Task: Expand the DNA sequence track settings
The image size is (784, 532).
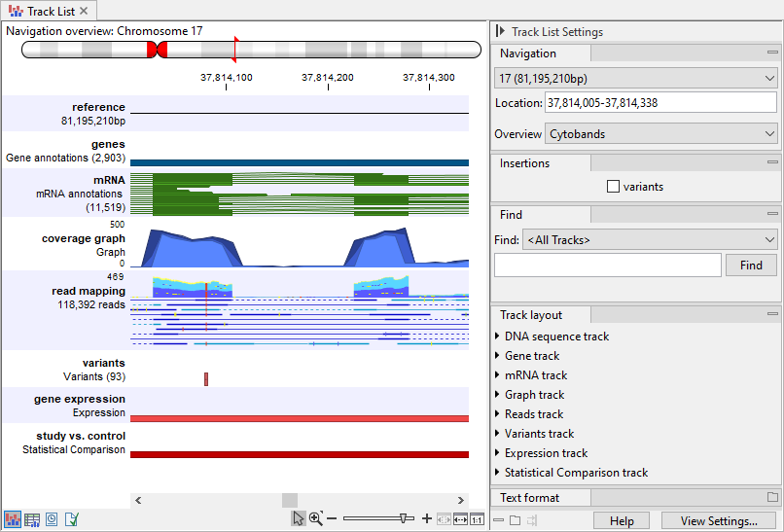Action: [498, 337]
